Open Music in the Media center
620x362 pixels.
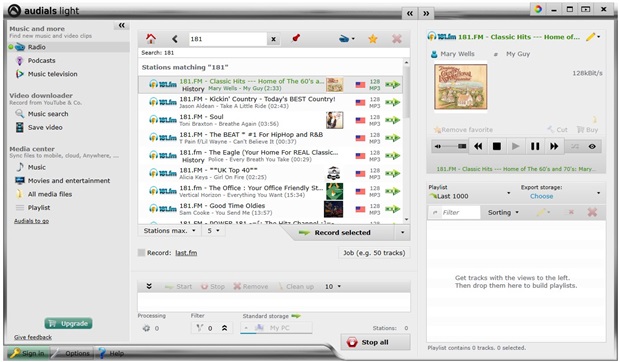point(36,167)
